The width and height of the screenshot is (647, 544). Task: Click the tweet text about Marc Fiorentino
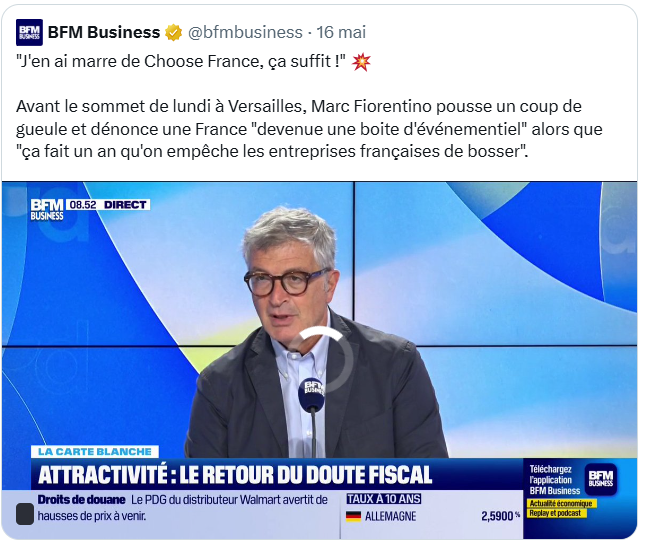pos(309,129)
